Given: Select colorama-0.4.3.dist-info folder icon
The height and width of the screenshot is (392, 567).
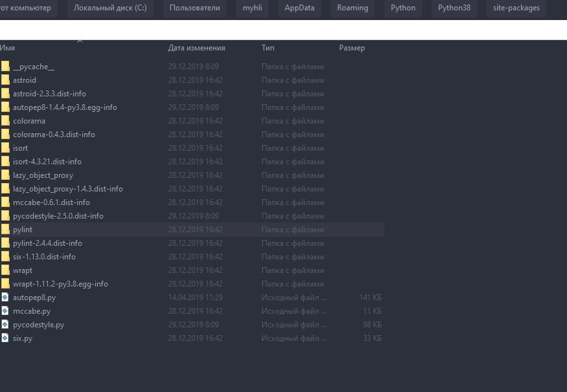Looking at the screenshot, I should [x=5, y=135].
